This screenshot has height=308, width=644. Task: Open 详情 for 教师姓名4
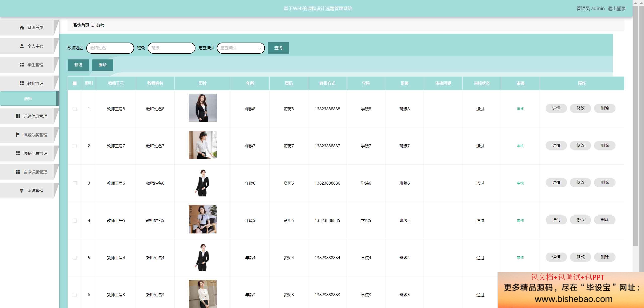click(x=556, y=257)
